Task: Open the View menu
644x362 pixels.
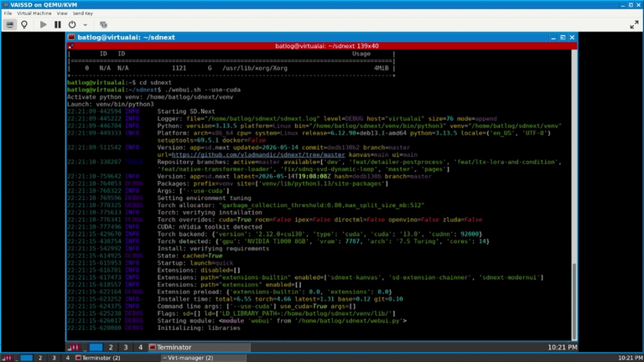Action: tap(62, 13)
